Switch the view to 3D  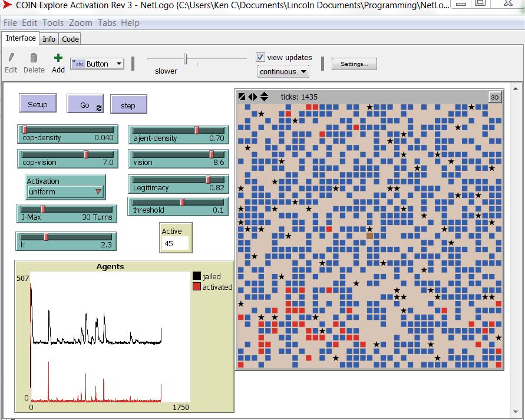click(495, 97)
